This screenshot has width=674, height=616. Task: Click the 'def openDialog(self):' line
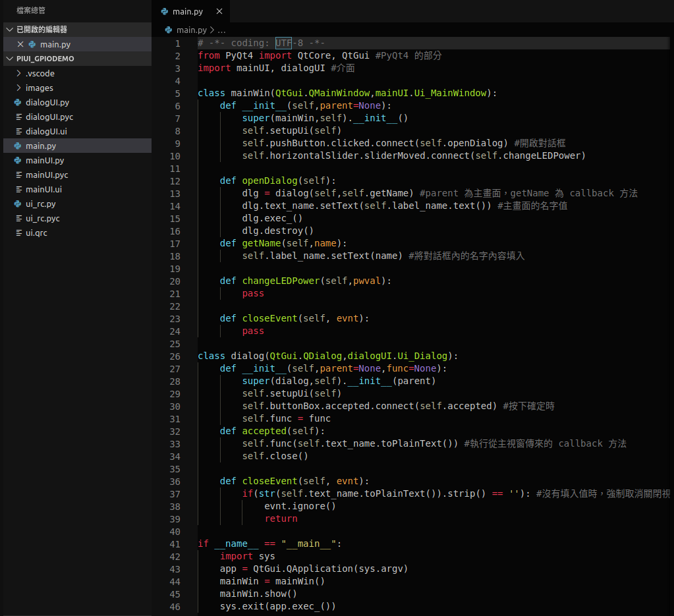coord(277,181)
